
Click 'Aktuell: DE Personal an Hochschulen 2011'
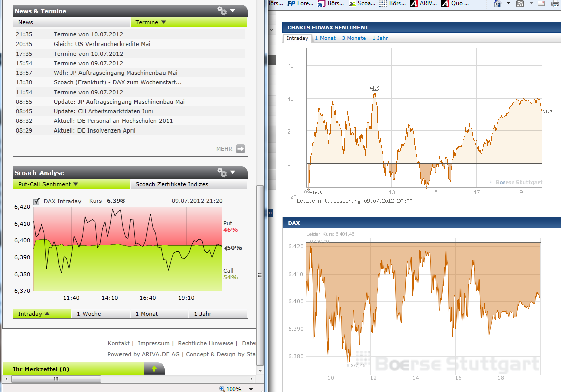tap(113, 121)
